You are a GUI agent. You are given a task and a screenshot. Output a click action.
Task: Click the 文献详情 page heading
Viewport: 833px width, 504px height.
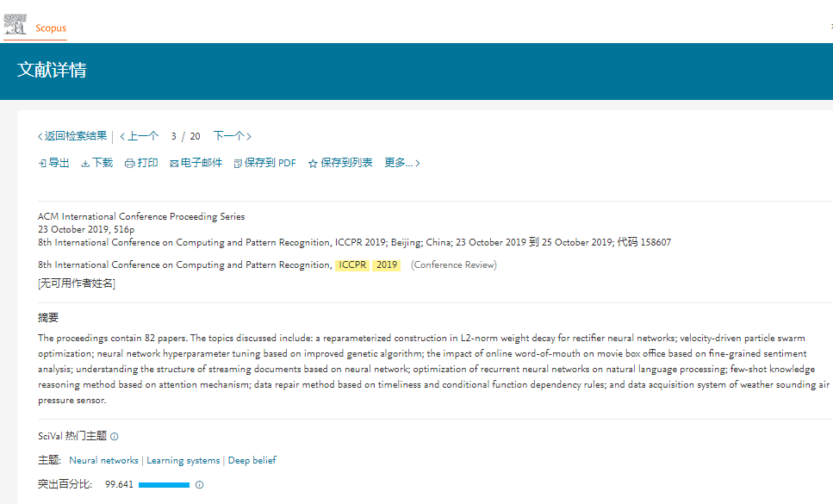point(52,71)
